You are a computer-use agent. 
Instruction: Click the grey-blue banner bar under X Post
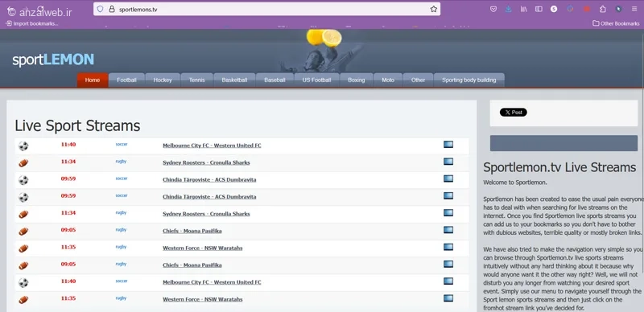point(564,143)
